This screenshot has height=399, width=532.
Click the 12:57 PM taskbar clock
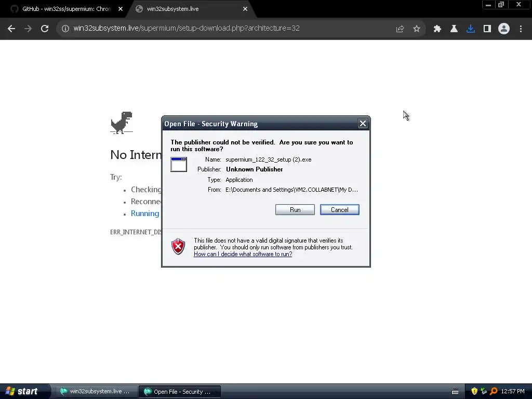pyautogui.click(x=513, y=391)
